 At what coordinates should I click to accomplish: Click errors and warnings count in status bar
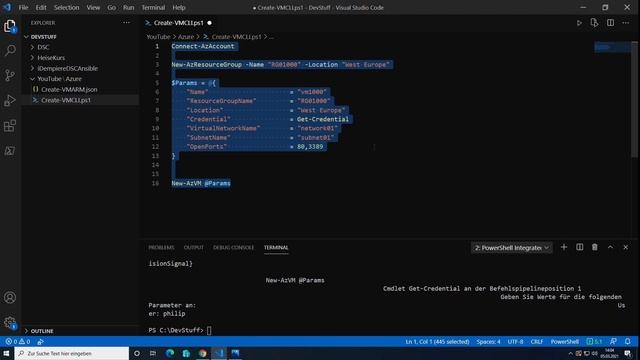[18, 342]
